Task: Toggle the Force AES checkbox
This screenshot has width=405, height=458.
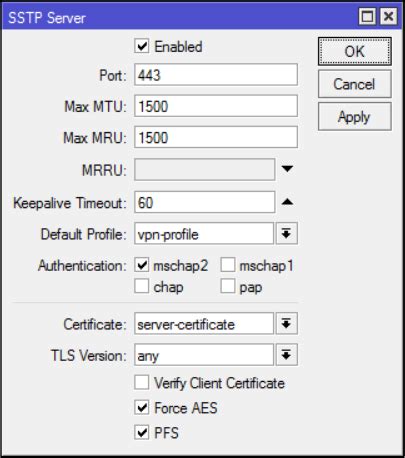Action: (x=142, y=407)
